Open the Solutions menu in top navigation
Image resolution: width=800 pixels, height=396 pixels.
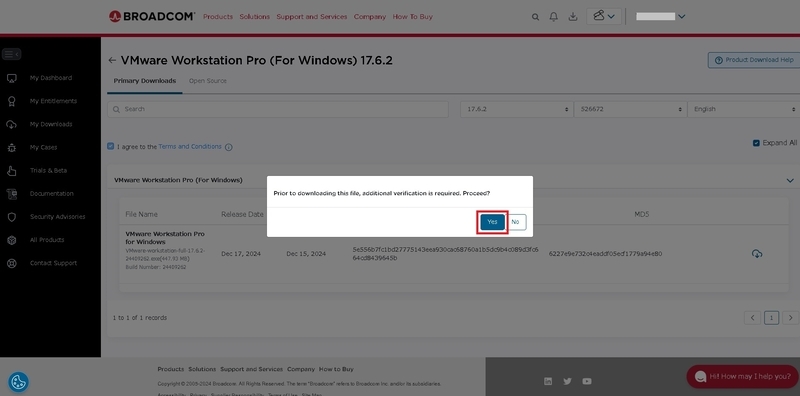click(x=254, y=17)
